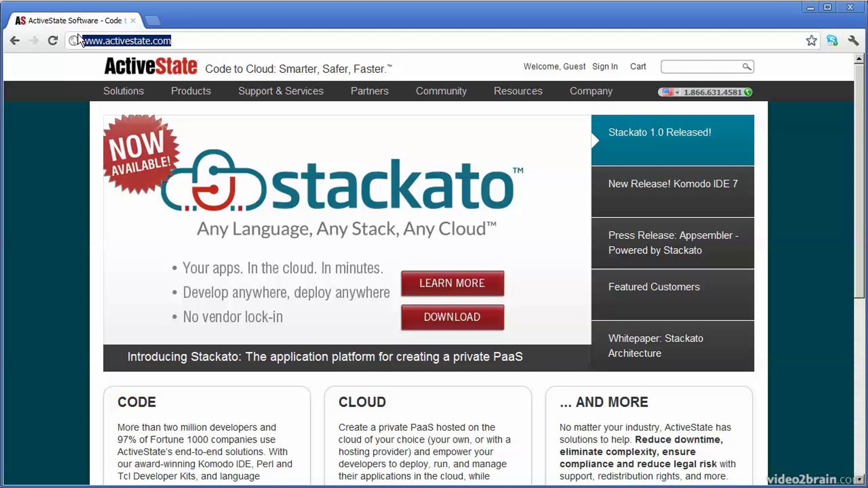Click the ActiveState logo
The width and height of the screenshot is (868, 488).
click(151, 66)
